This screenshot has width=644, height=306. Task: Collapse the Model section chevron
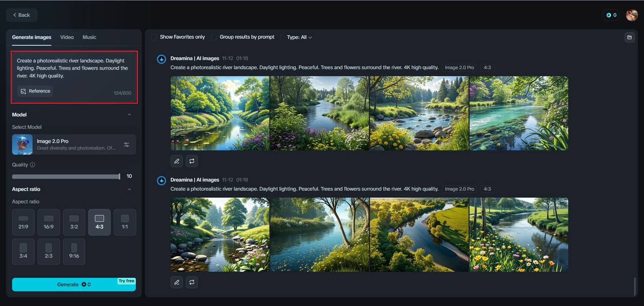point(129,115)
